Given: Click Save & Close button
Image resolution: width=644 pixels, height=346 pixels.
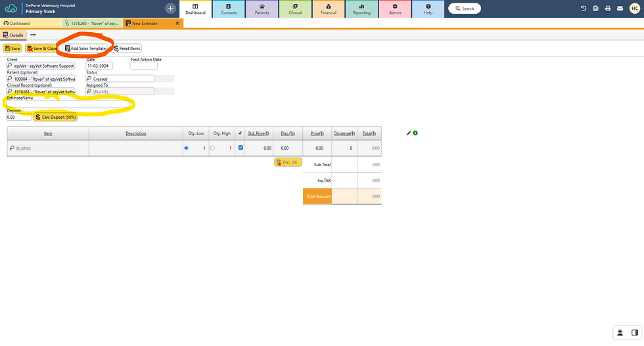Looking at the screenshot, I should [x=41, y=49].
